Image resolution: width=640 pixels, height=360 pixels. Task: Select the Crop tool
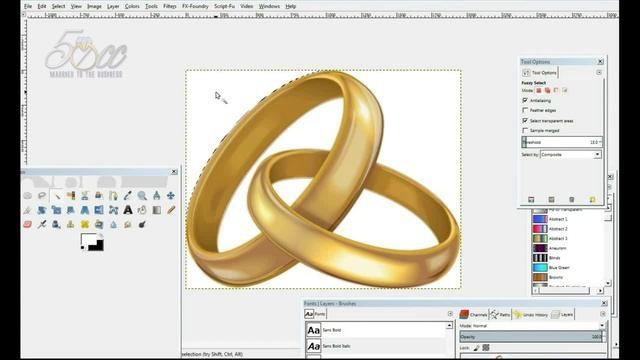27,210
